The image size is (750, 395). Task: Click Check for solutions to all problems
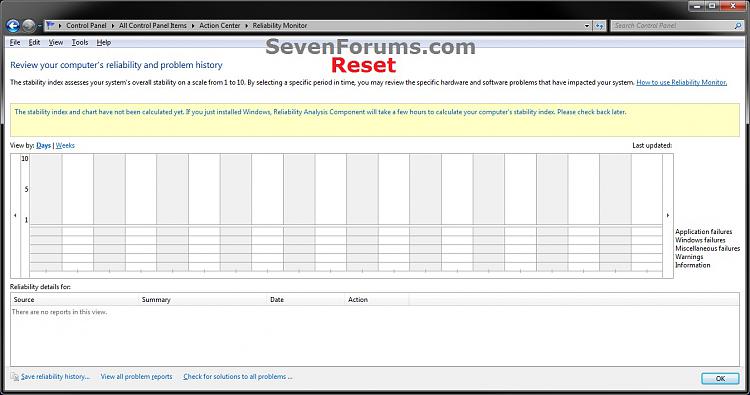238,377
